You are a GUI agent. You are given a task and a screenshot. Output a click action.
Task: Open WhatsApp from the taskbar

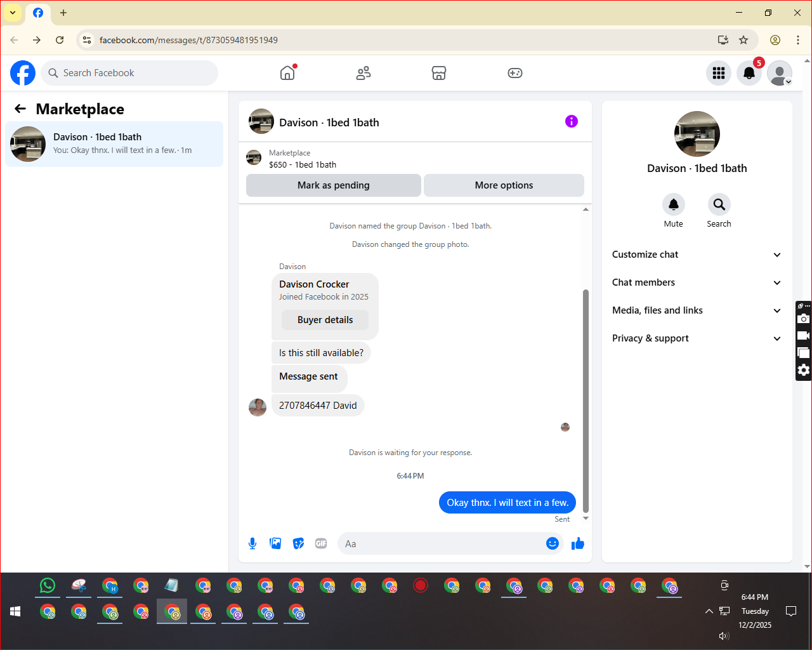(48, 585)
